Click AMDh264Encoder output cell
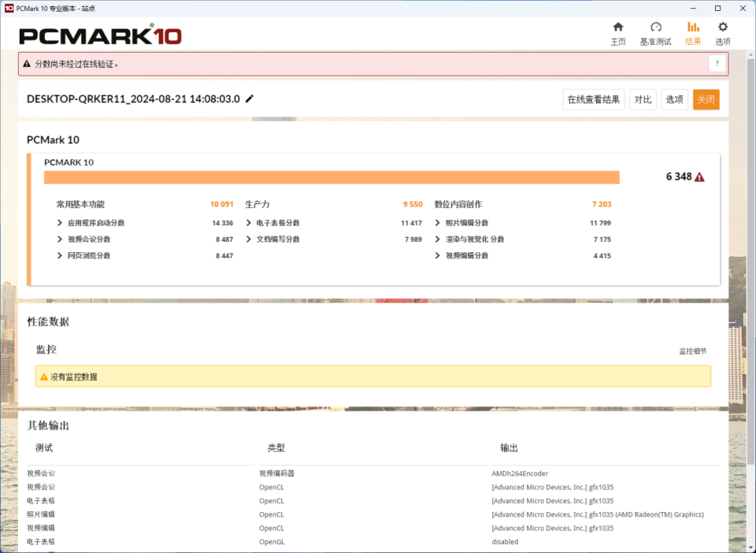The image size is (756, 553). (x=520, y=473)
